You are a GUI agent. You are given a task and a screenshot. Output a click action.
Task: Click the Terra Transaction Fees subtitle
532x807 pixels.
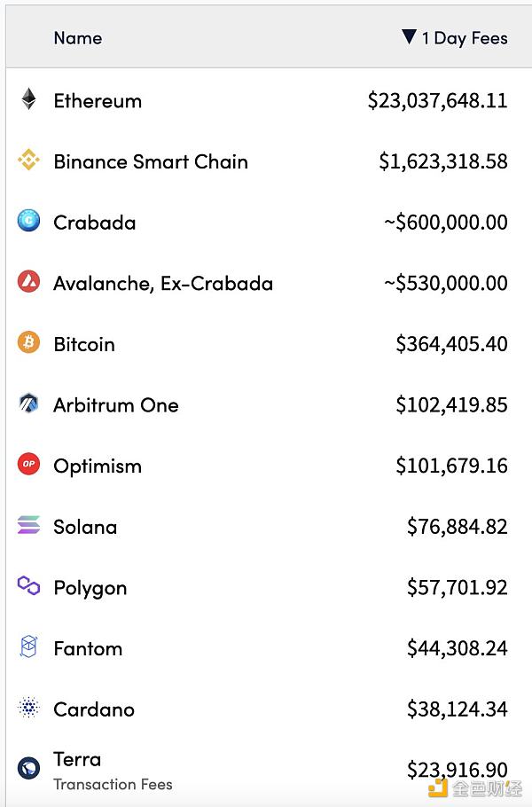[x=113, y=785]
